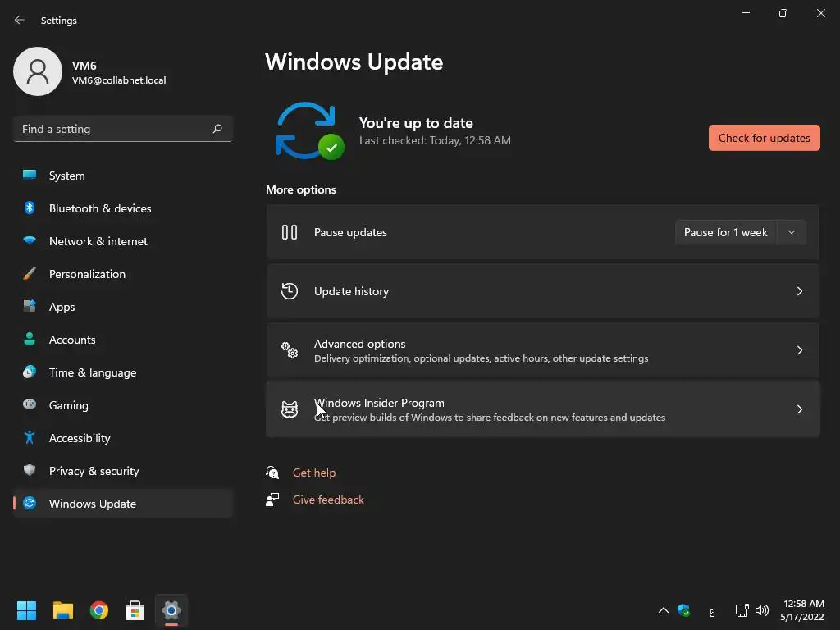This screenshot has width=840, height=630.
Task: Click Check for updates button
Action: click(764, 138)
